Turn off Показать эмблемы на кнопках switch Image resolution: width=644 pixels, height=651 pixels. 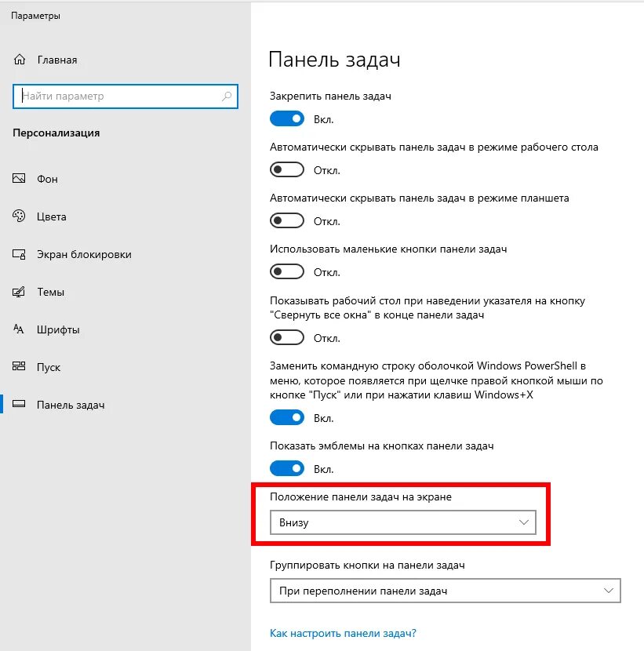click(x=287, y=469)
